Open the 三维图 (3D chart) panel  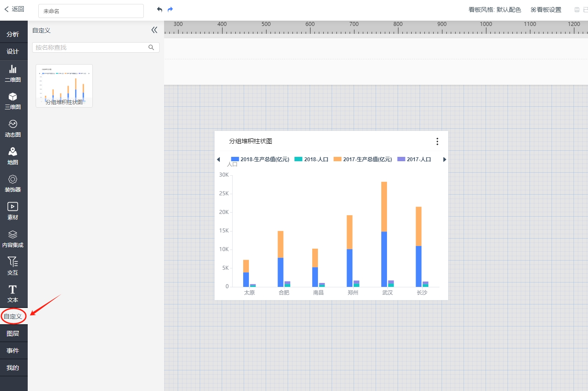click(13, 100)
